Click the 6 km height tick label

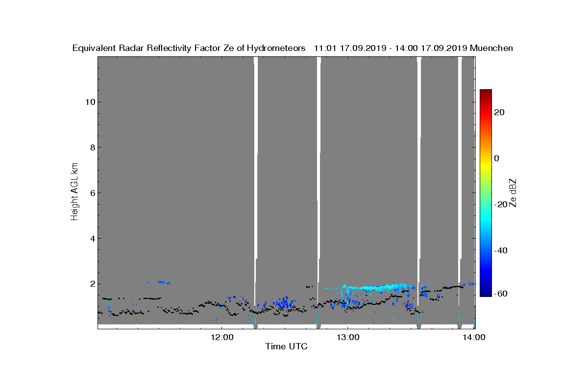pyautogui.click(x=92, y=193)
